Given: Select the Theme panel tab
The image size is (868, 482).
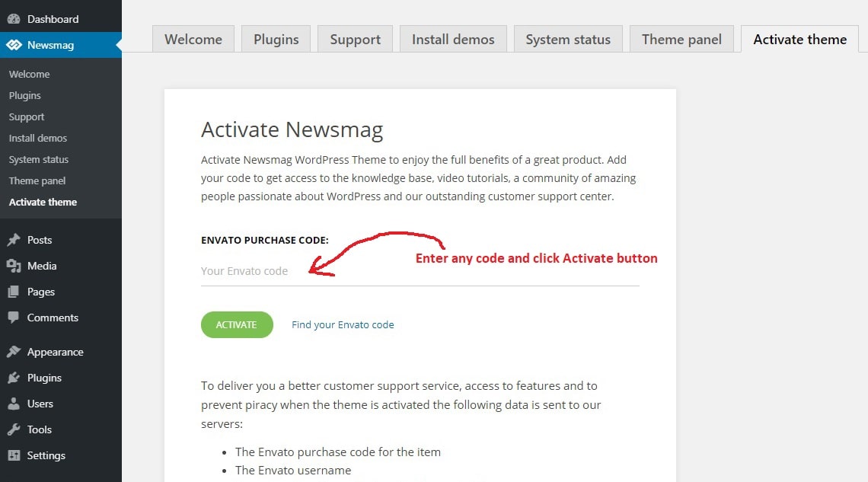Looking at the screenshot, I should coord(681,40).
